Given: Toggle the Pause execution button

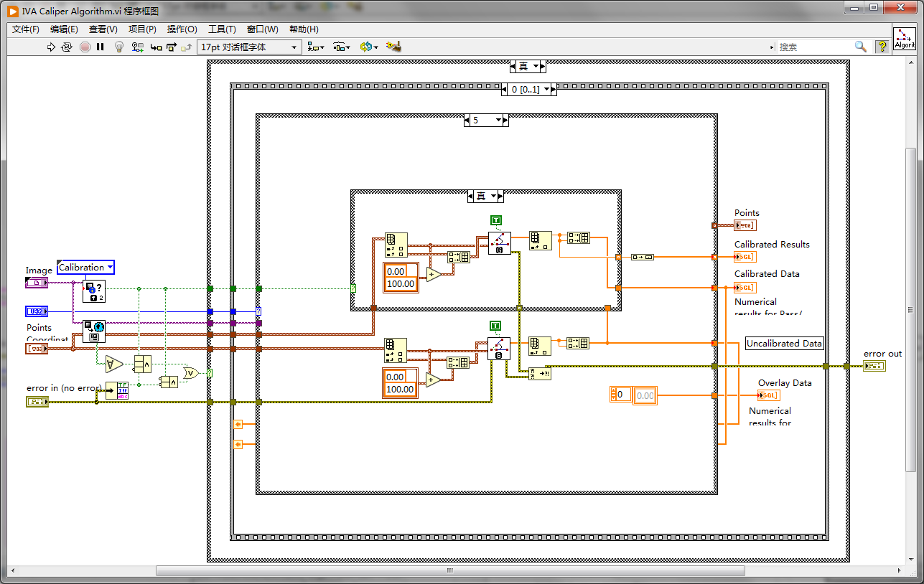Looking at the screenshot, I should (x=101, y=47).
